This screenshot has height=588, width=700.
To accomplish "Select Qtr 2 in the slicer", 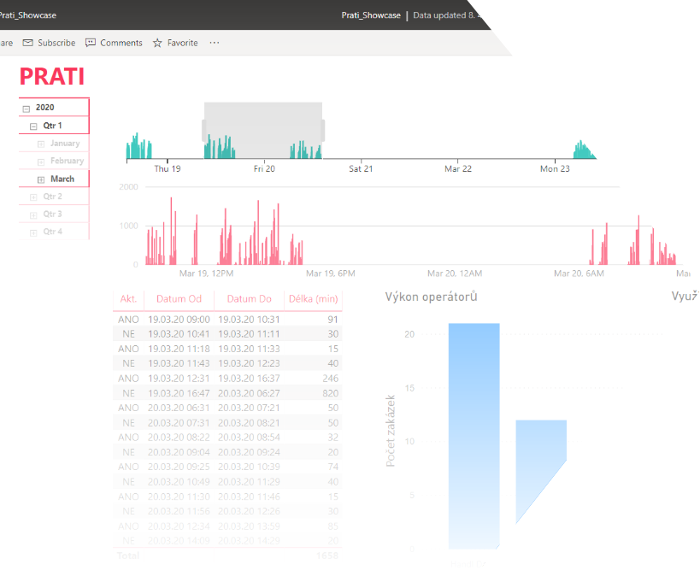I will [x=52, y=197].
